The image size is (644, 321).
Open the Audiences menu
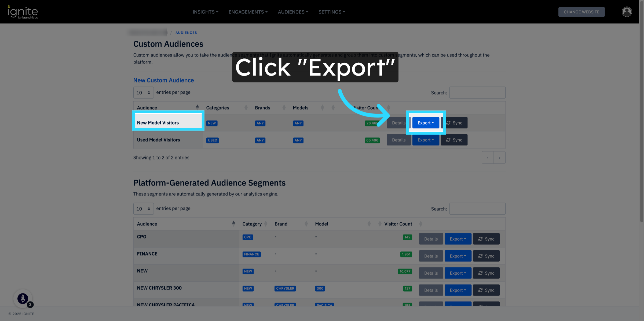pyautogui.click(x=293, y=12)
